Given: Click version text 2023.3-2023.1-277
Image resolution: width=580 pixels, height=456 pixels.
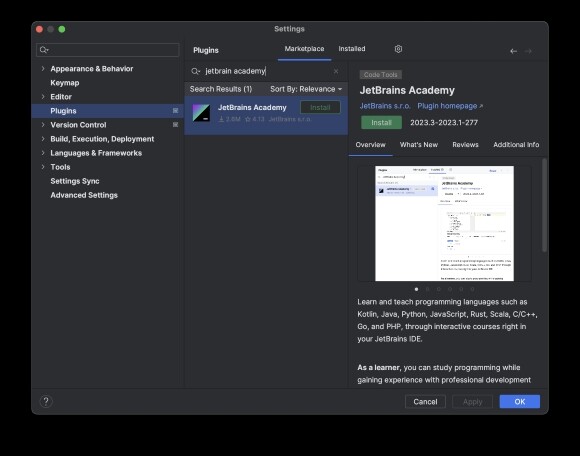Looking at the screenshot, I should click(x=444, y=122).
